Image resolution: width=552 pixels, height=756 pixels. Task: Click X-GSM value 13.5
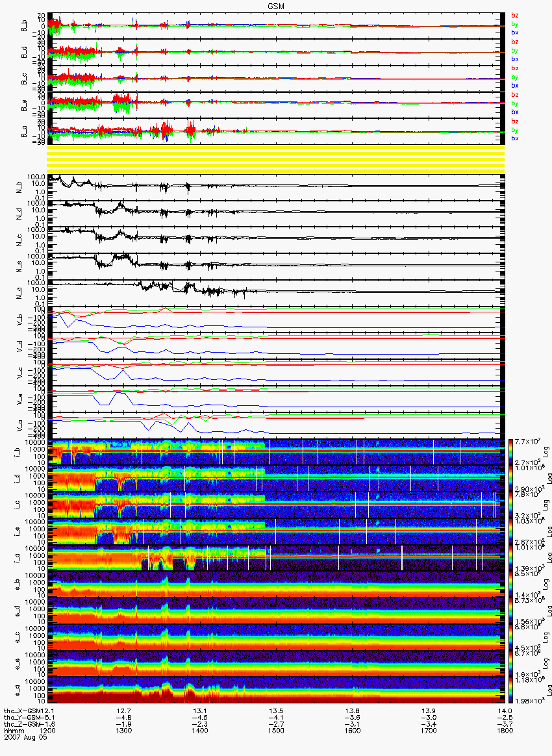coord(276,711)
